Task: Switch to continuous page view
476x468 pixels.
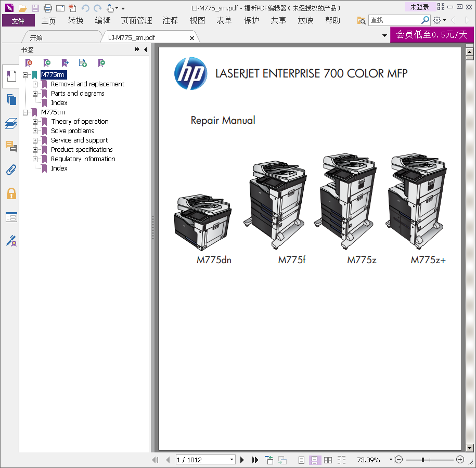Action: (315, 460)
